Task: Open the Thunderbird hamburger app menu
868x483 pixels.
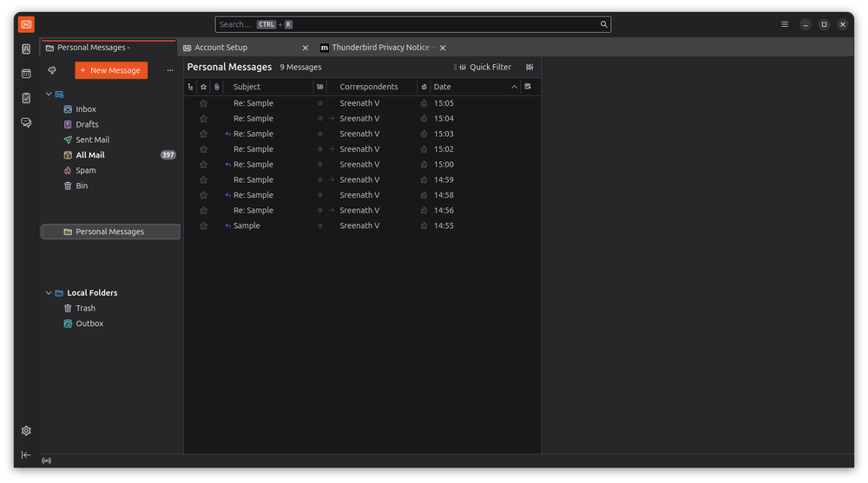Action: (x=785, y=24)
